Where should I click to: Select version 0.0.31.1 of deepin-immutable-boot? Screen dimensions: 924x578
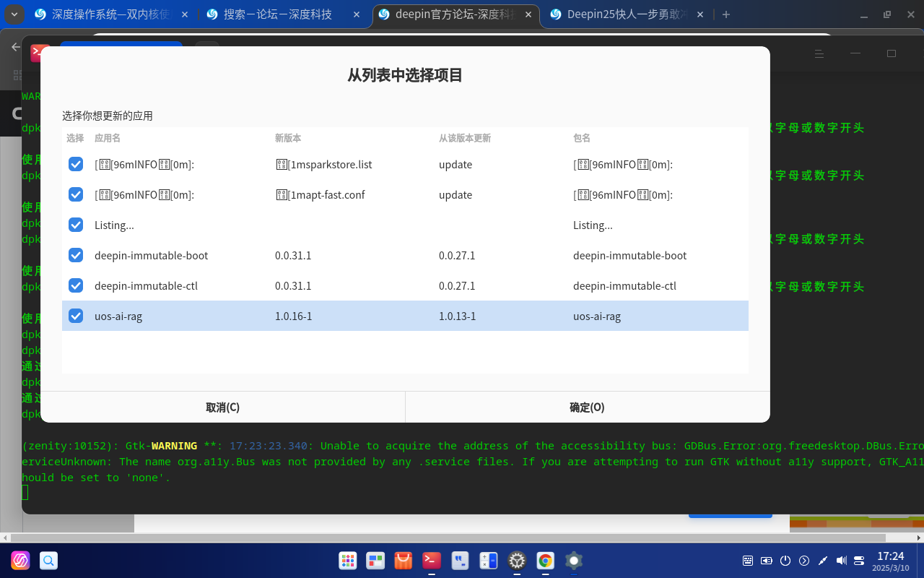pyautogui.click(x=293, y=255)
